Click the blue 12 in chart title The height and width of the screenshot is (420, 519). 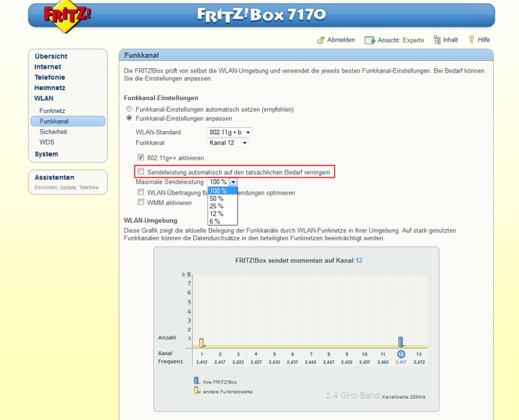click(x=359, y=261)
